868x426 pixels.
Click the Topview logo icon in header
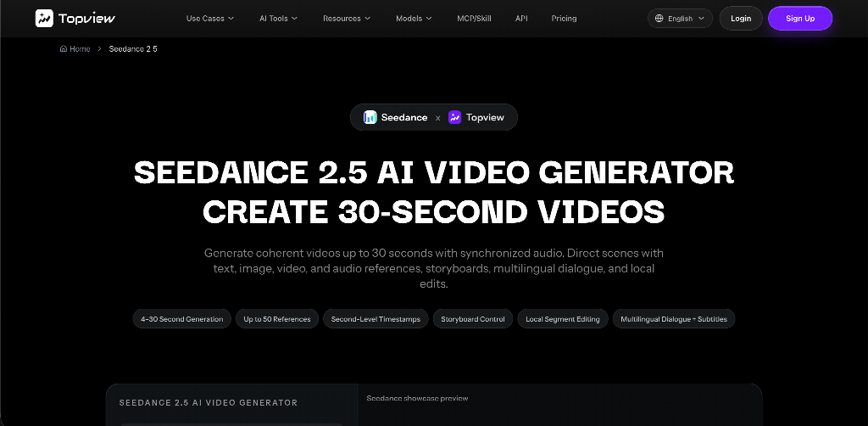point(44,19)
